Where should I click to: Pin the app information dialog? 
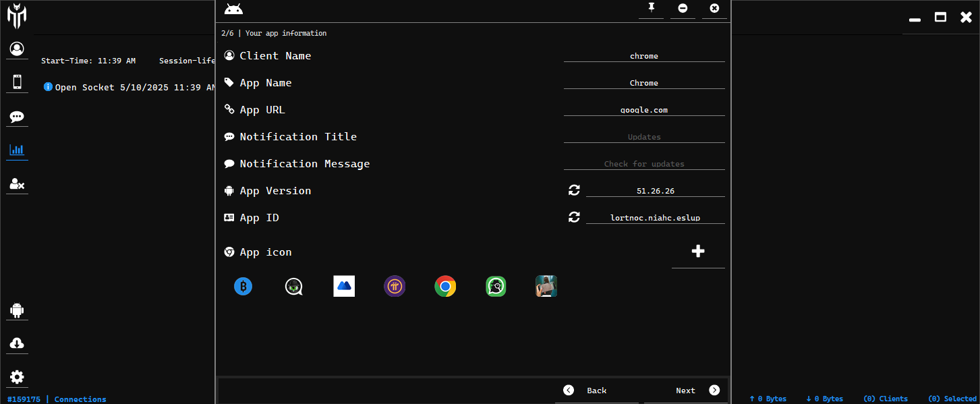click(x=651, y=8)
